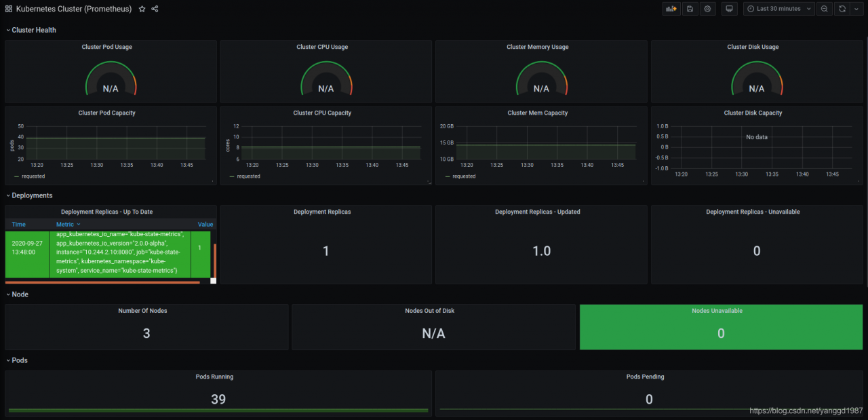
Task: Click the Nodes Out of Disk N/A value
Action: (x=434, y=333)
